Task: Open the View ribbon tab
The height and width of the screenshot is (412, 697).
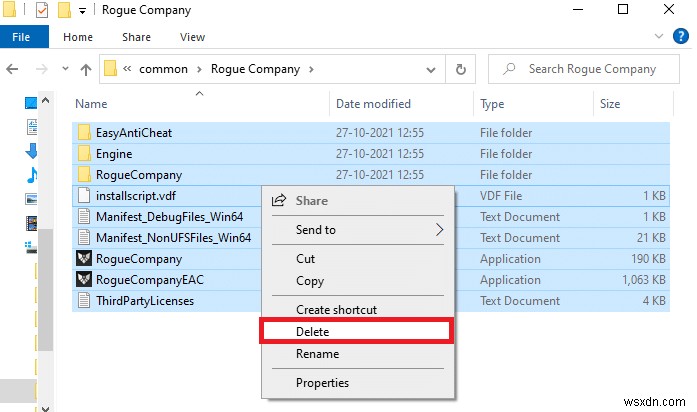Action: coord(192,37)
